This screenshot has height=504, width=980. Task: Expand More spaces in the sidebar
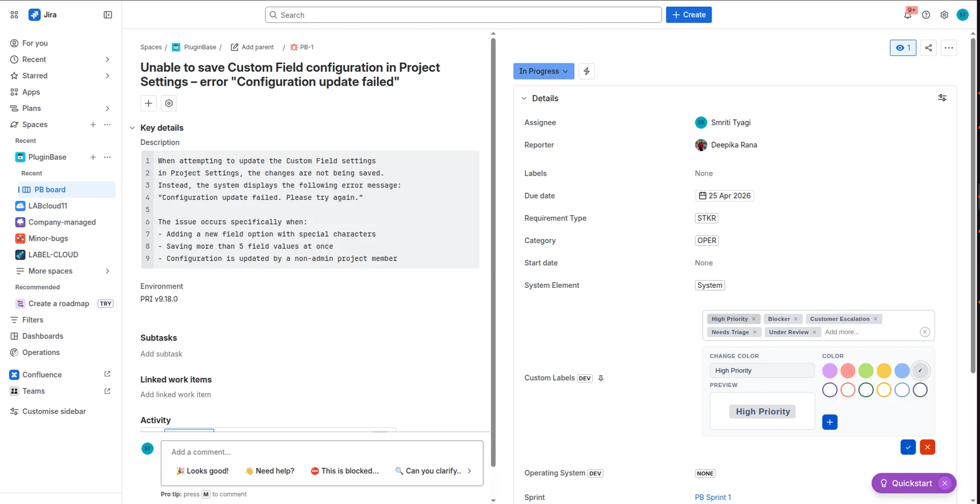[62, 271]
